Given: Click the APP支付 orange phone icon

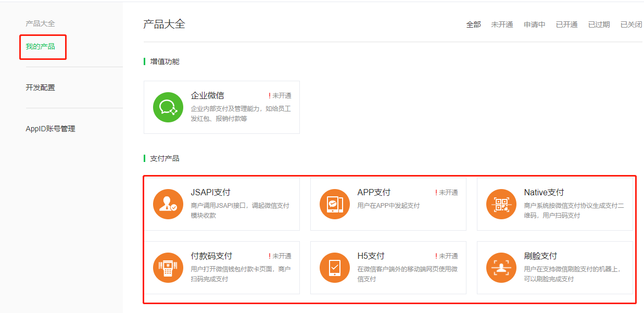Looking at the screenshot, I should pyautogui.click(x=335, y=204).
